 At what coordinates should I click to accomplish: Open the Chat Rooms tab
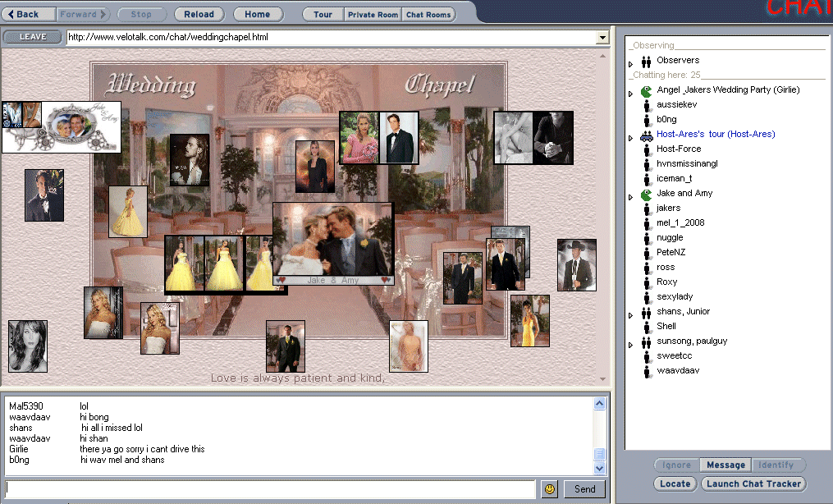point(428,15)
